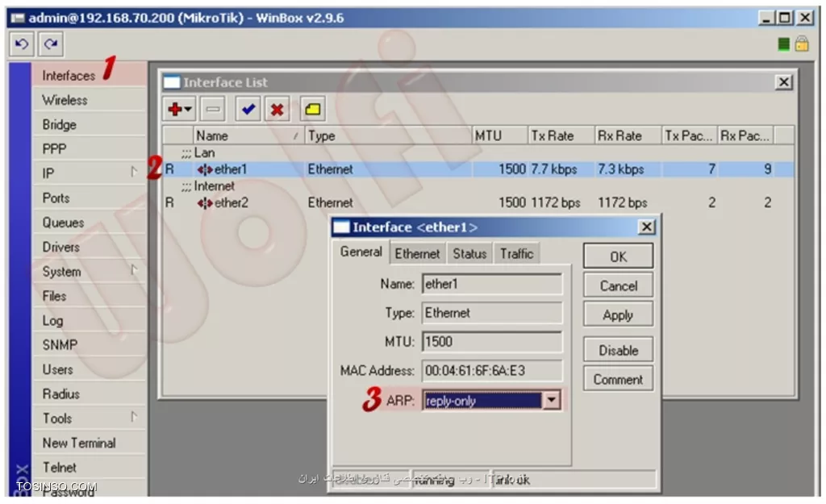Open the Files menu item

[x=90, y=295]
